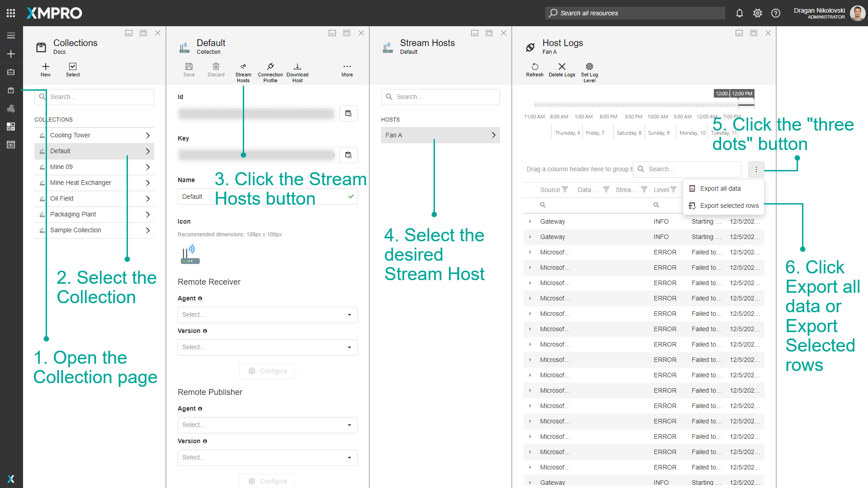Open the Dragan Nikolovski user avatar
868x488 pixels.
[x=857, y=13]
